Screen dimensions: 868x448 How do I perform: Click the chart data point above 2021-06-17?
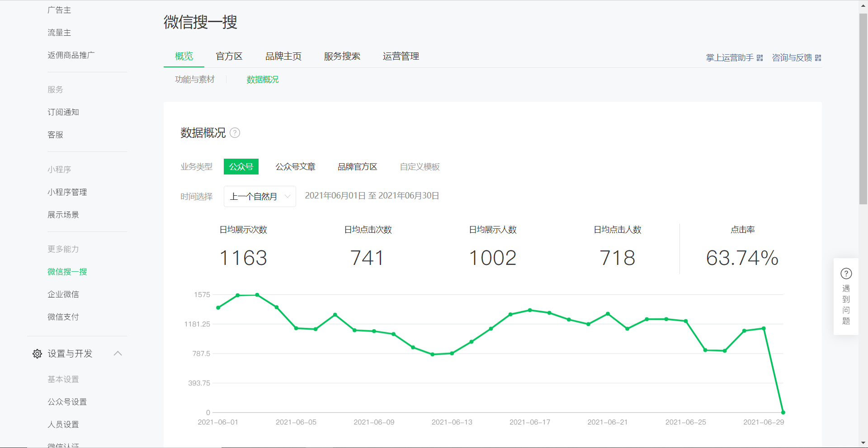pos(530,310)
